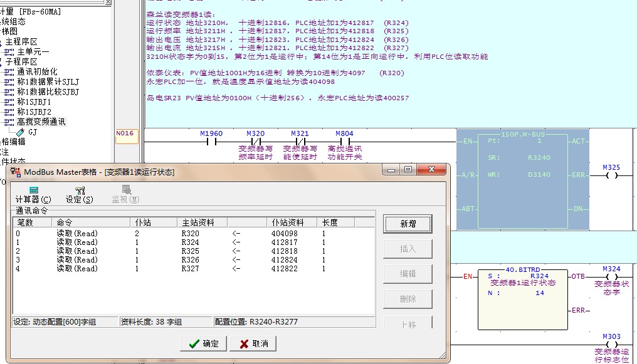Click the M1960 contact in the ladder
Viewport: 637px width, 364px height.
click(x=211, y=142)
